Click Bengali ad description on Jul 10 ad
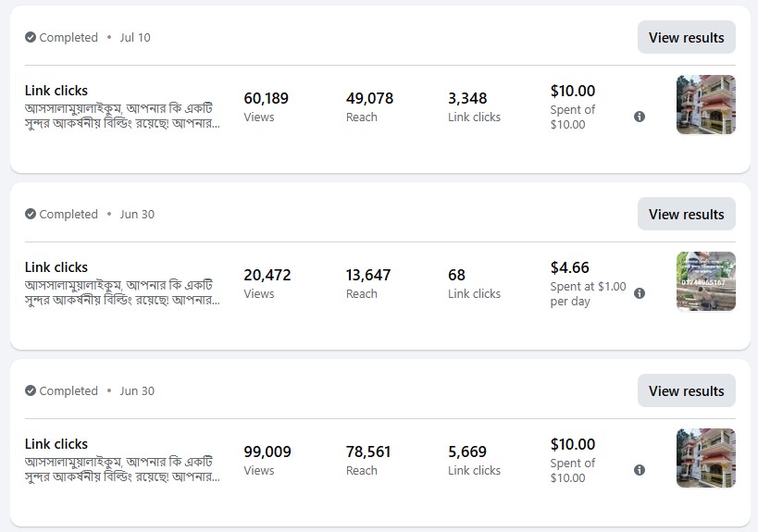 pyautogui.click(x=122, y=116)
